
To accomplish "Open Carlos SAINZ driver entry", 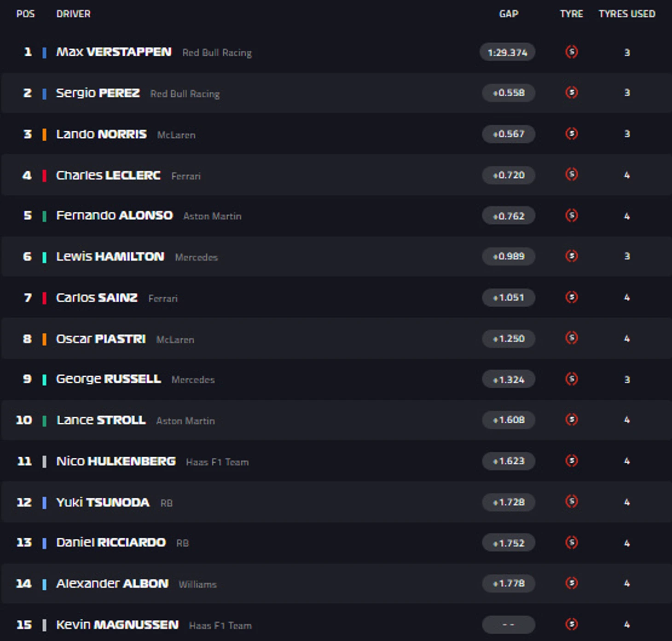I will click(x=97, y=297).
